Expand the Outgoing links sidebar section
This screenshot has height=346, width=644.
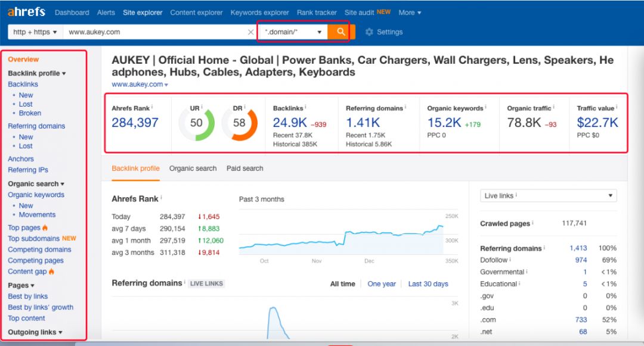(x=35, y=332)
